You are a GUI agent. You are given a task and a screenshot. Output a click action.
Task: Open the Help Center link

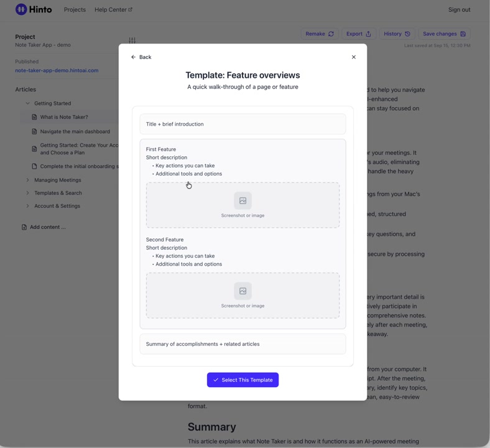(113, 10)
